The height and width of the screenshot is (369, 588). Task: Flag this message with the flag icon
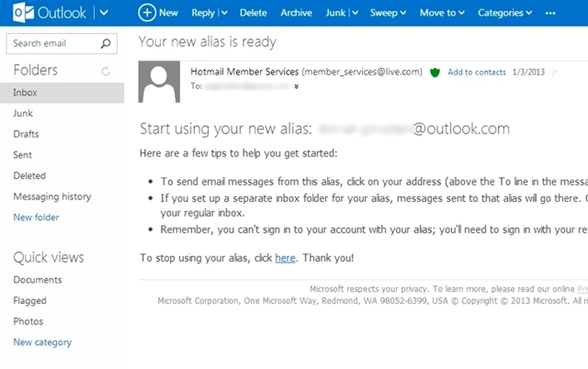coord(556,72)
